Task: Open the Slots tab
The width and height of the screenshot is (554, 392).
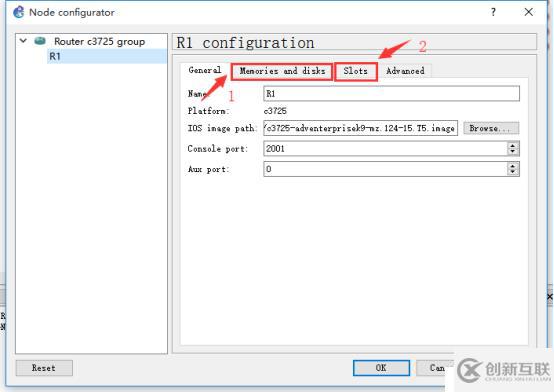Action: [x=356, y=71]
